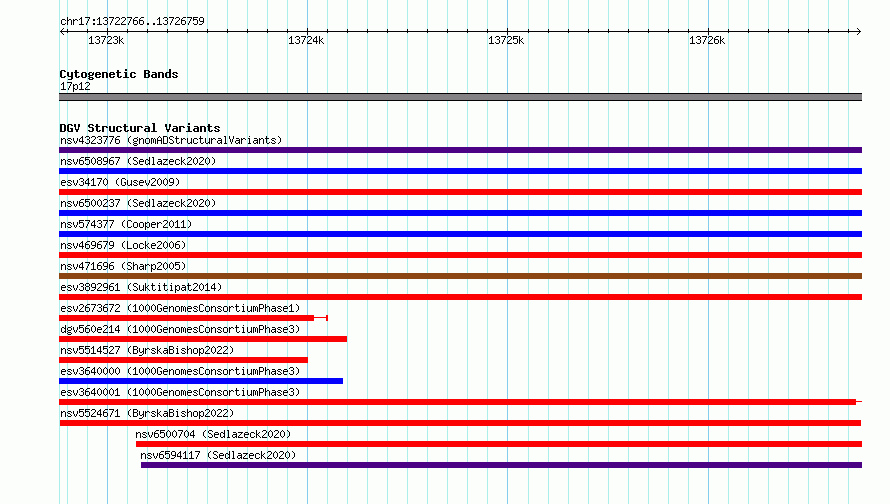Open esv3640001 (1000GenomesConsortiumPhase3) label
Screen dimensions: 890x504
click(180, 392)
